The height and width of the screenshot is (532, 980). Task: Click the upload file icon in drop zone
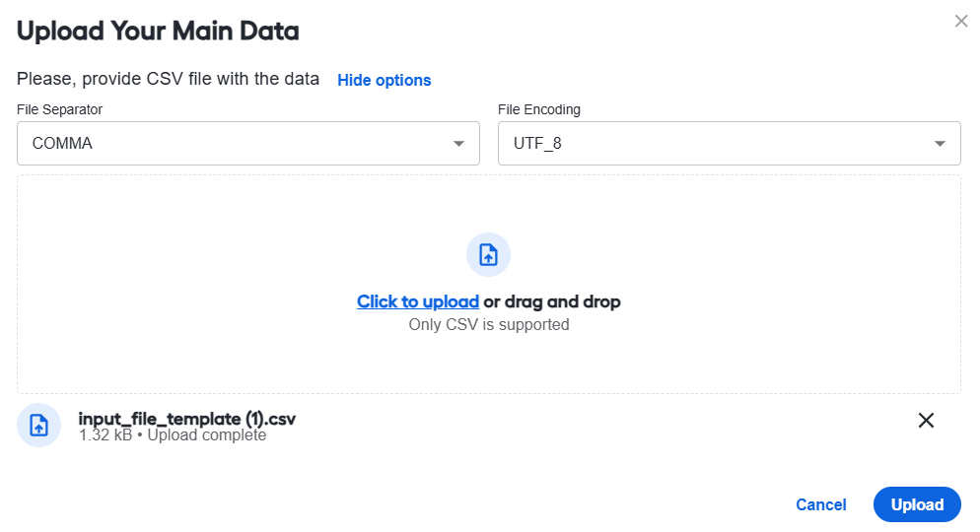pyautogui.click(x=489, y=255)
